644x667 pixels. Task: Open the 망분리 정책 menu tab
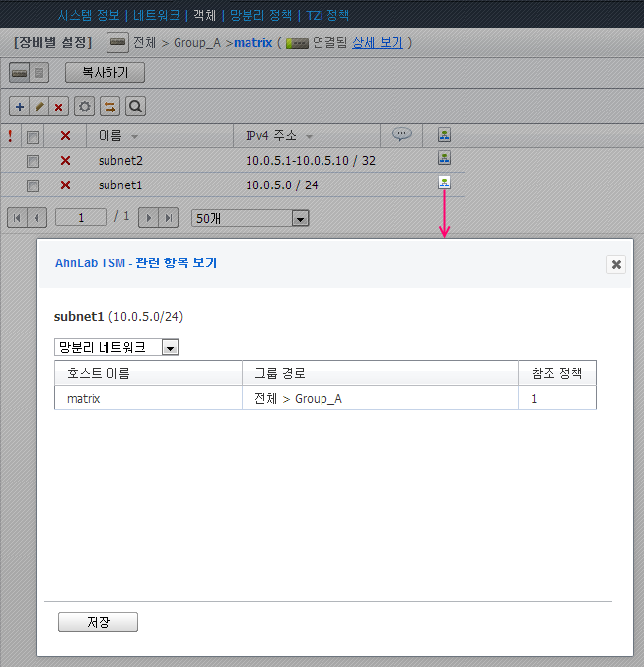pos(260,15)
